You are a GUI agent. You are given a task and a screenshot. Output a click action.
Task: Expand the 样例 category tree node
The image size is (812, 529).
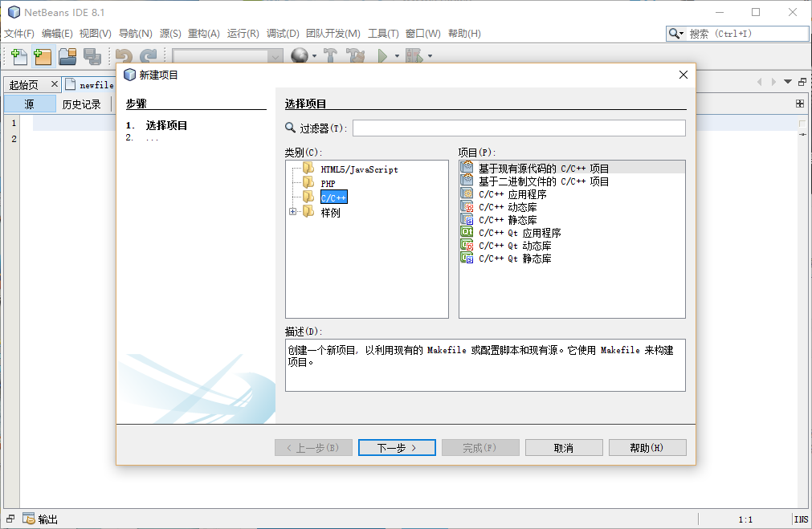pos(293,212)
